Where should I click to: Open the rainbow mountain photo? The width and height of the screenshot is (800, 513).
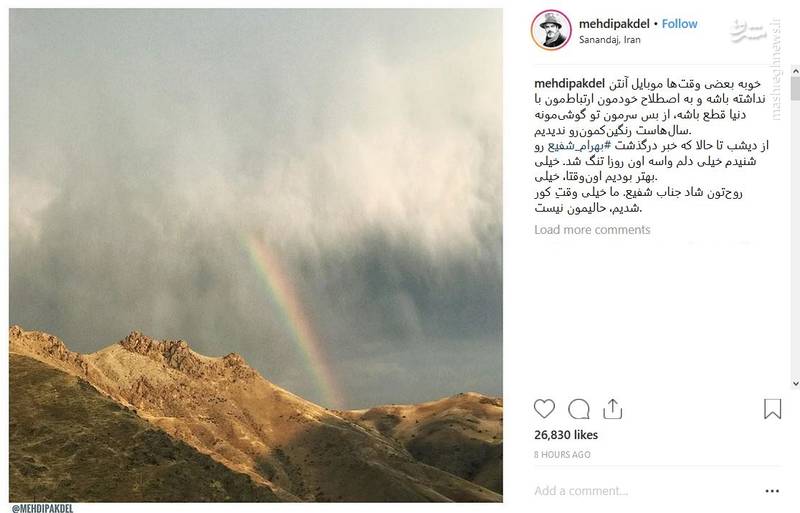point(256,255)
